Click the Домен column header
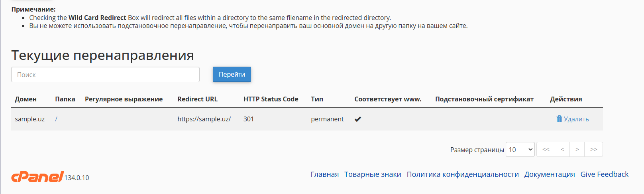 point(26,99)
